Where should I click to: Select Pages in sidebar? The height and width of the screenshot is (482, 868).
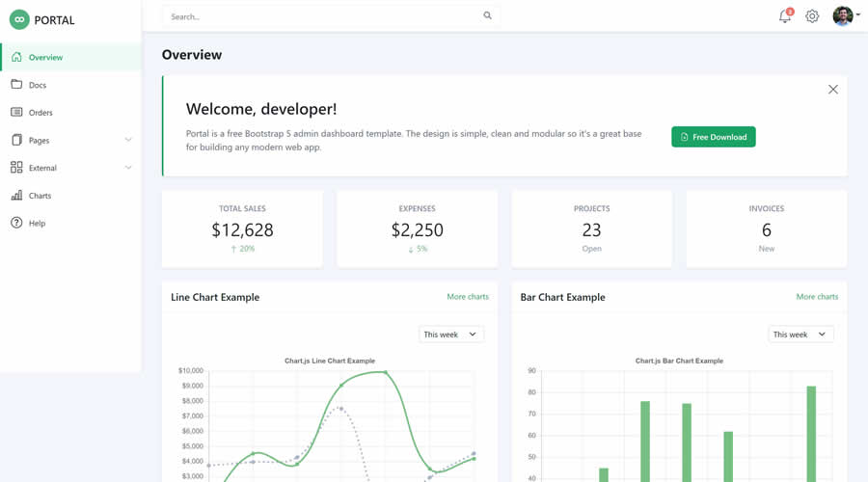[x=70, y=140]
